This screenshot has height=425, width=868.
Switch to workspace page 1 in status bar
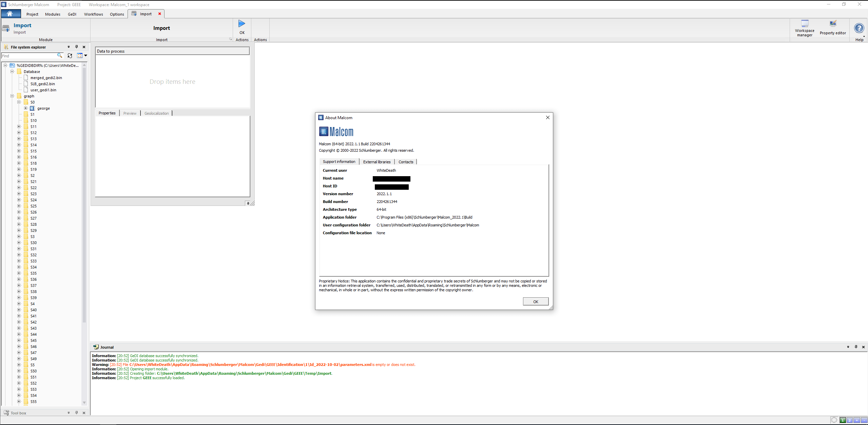pos(843,420)
